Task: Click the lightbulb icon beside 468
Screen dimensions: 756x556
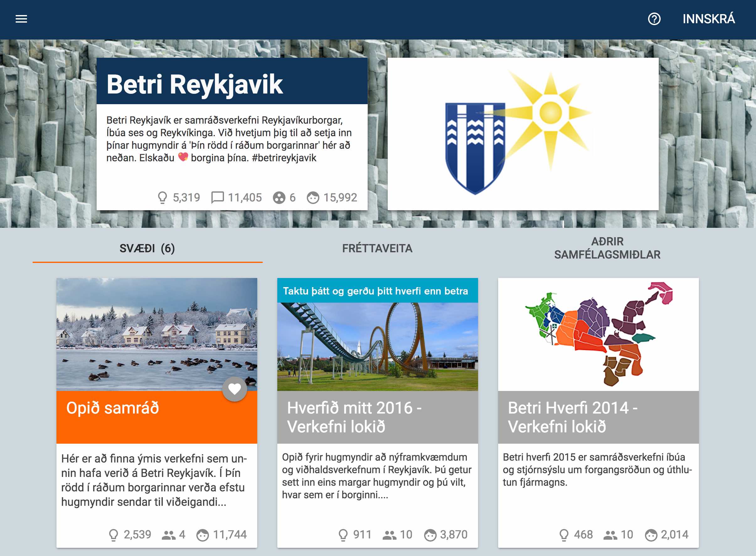Action: click(564, 534)
